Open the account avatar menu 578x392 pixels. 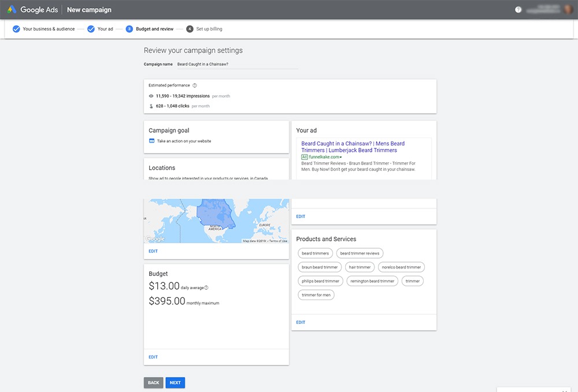568,10
